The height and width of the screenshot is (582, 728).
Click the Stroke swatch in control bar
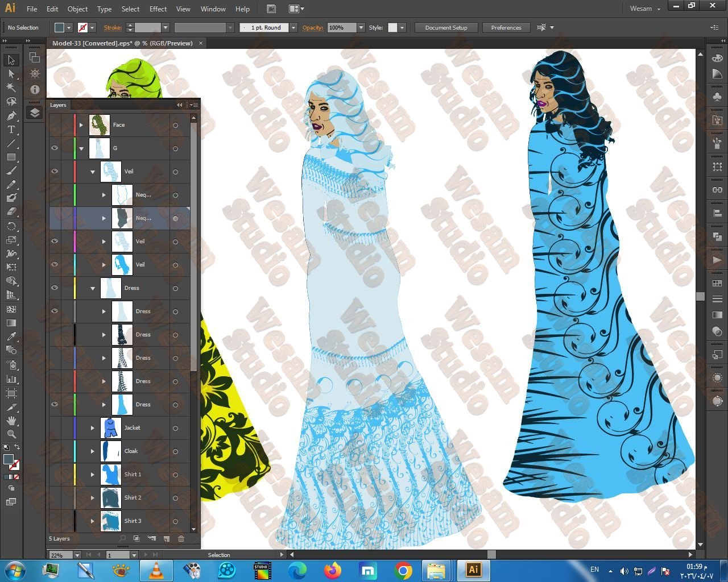click(82, 27)
